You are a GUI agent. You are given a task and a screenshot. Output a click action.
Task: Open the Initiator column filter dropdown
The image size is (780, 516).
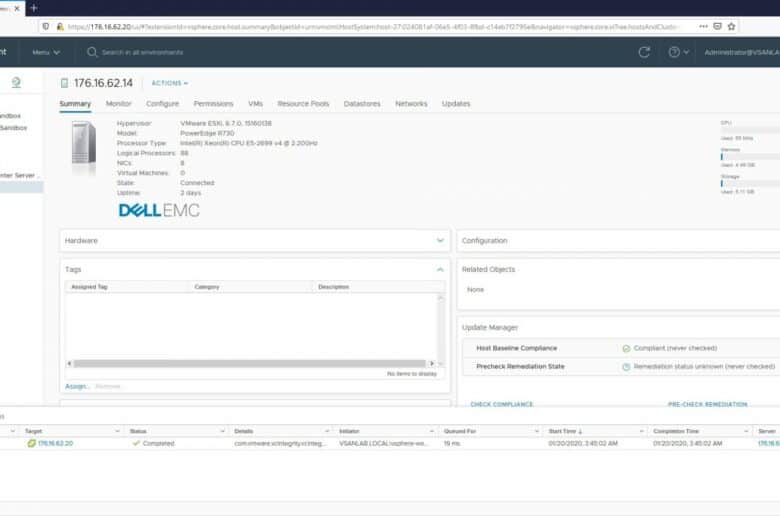click(431, 431)
